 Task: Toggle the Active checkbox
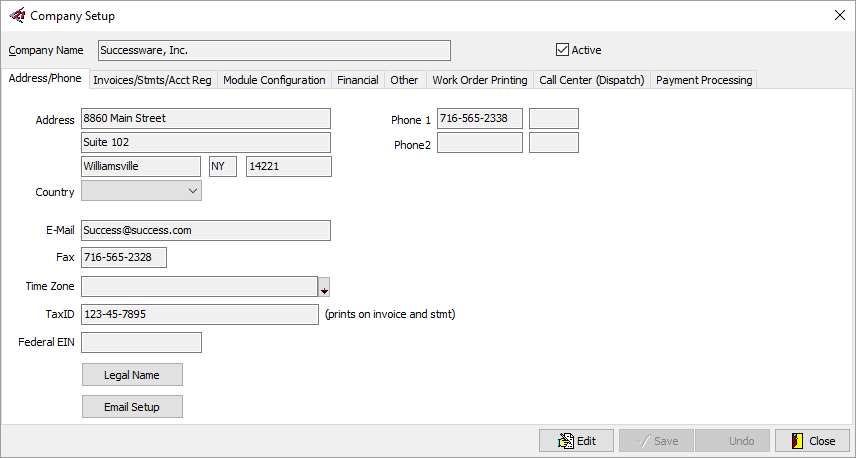(x=562, y=50)
